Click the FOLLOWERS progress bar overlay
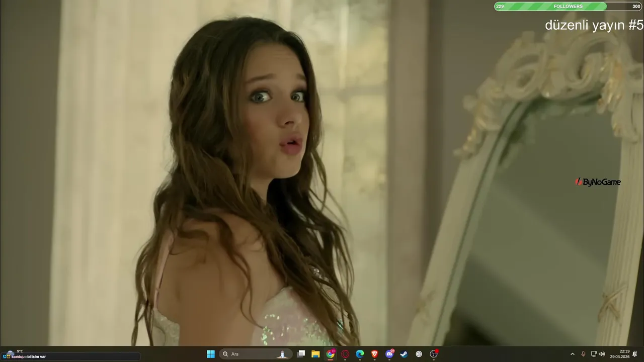644x362 pixels. [x=568, y=6]
